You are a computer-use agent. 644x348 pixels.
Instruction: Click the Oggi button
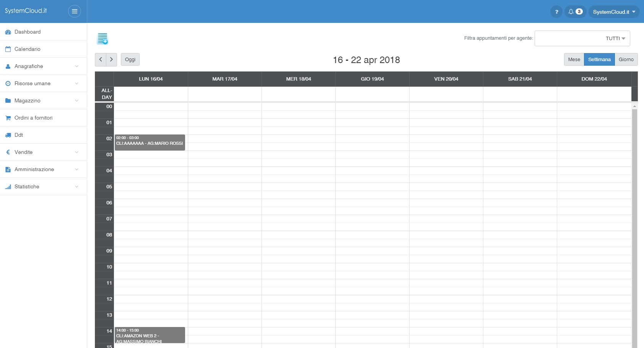pyautogui.click(x=130, y=60)
